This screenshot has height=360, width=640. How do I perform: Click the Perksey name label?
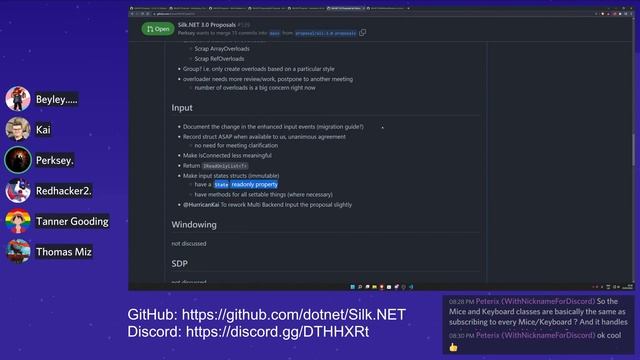(x=55, y=160)
